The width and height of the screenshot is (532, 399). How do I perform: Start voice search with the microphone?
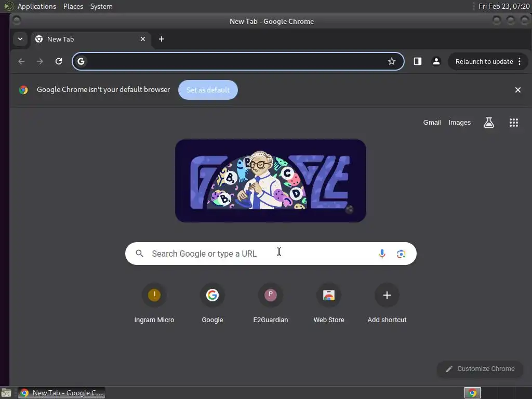coord(382,254)
